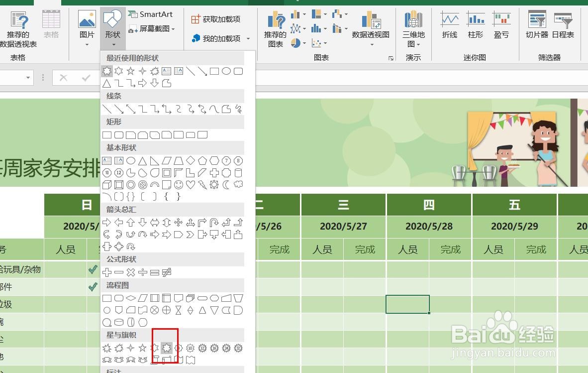This screenshot has height=373, width=588.
Task: Select 7-point star in recently used shapes
Action: tap(107, 71)
